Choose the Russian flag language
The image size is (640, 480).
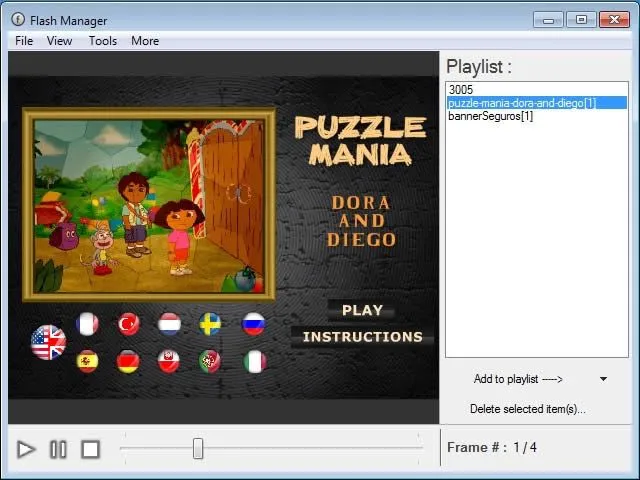click(x=253, y=324)
